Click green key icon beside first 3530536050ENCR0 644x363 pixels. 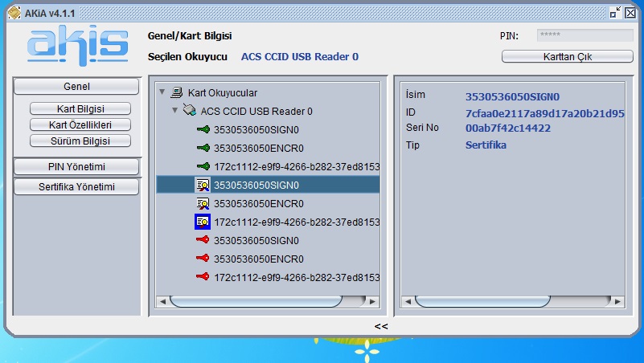click(x=203, y=148)
